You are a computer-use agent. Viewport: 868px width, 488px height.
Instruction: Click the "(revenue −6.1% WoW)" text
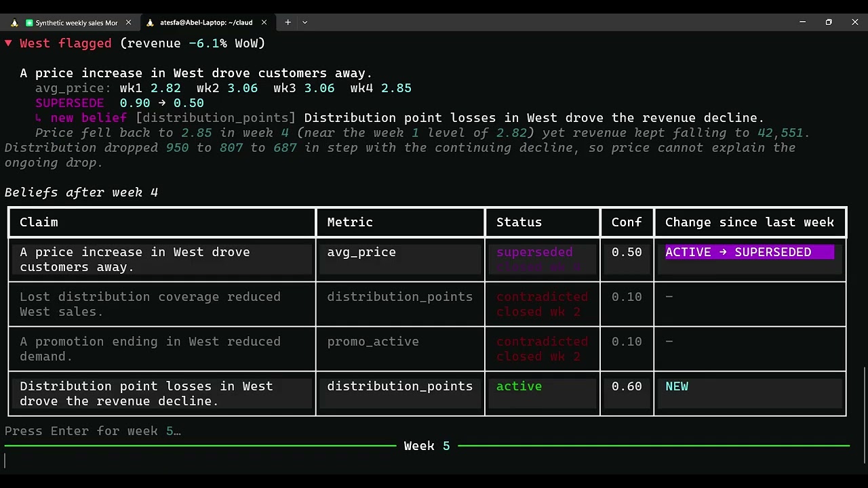coord(193,43)
